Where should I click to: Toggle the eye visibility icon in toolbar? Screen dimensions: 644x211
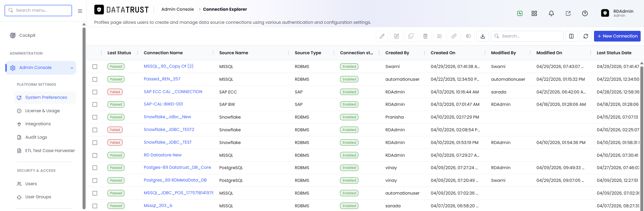point(468,36)
